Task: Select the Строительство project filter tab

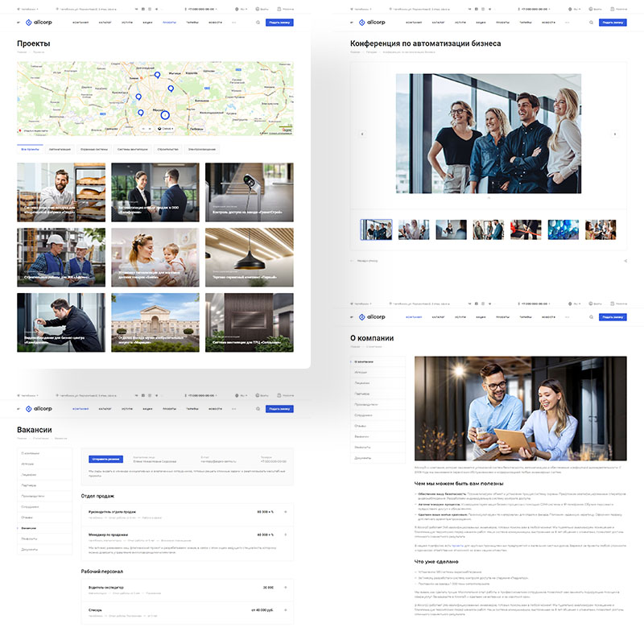Action: click(167, 150)
